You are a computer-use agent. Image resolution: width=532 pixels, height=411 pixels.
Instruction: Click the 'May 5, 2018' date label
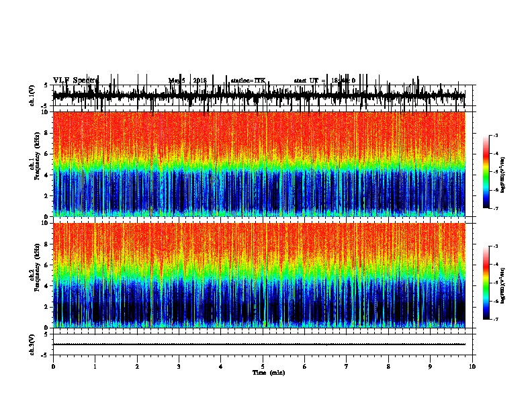(187, 81)
